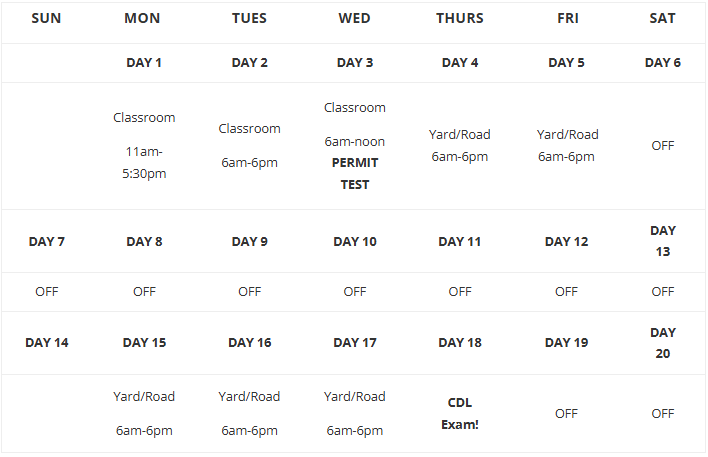Click Tuesday Classroom 6am-6pm entry

coord(249,145)
